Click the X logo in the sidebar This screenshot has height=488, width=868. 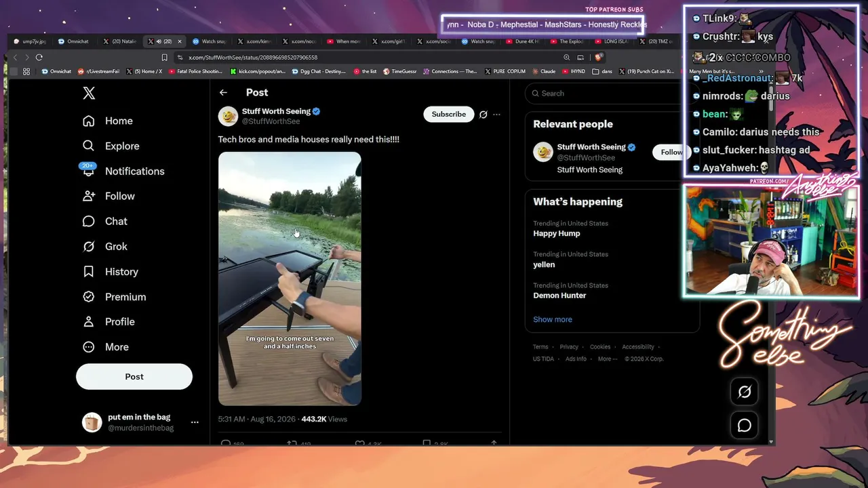click(x=89, y=94)
